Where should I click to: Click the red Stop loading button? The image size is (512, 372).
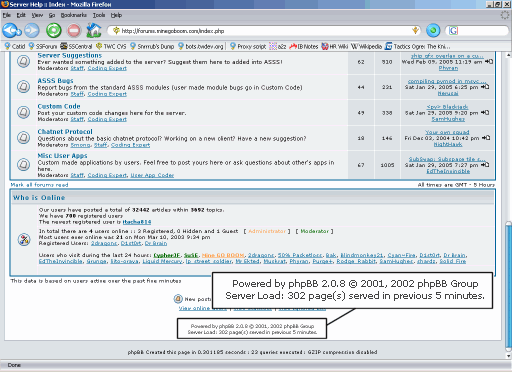click(74, 31)
